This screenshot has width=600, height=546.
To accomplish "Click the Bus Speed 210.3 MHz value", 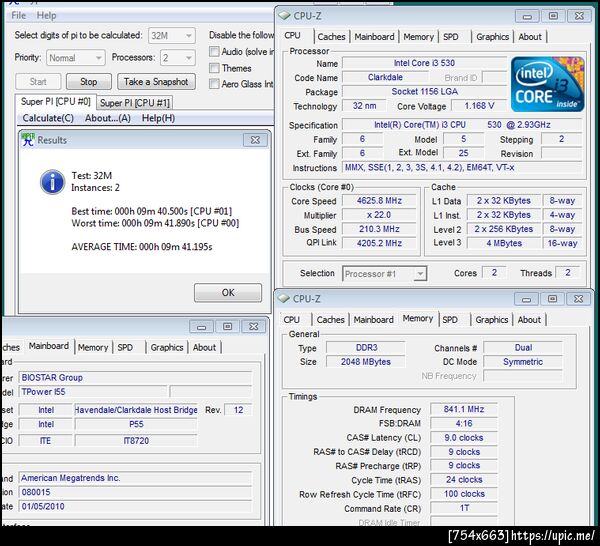I will coord(379,229).
